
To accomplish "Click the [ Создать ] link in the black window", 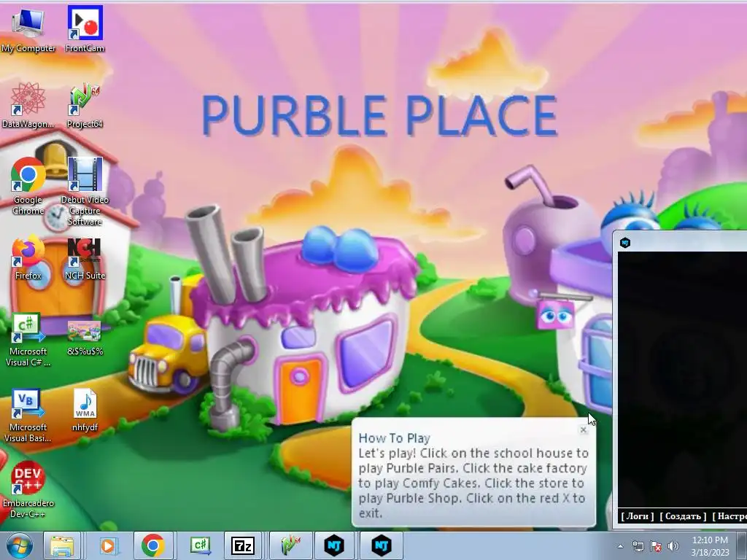I will coord(683,516).
